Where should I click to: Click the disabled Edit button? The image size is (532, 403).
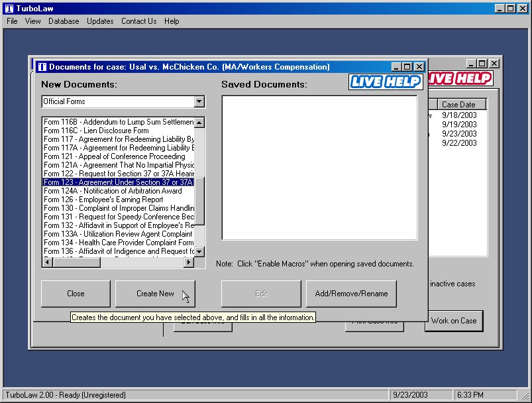[x=261, y=294]
